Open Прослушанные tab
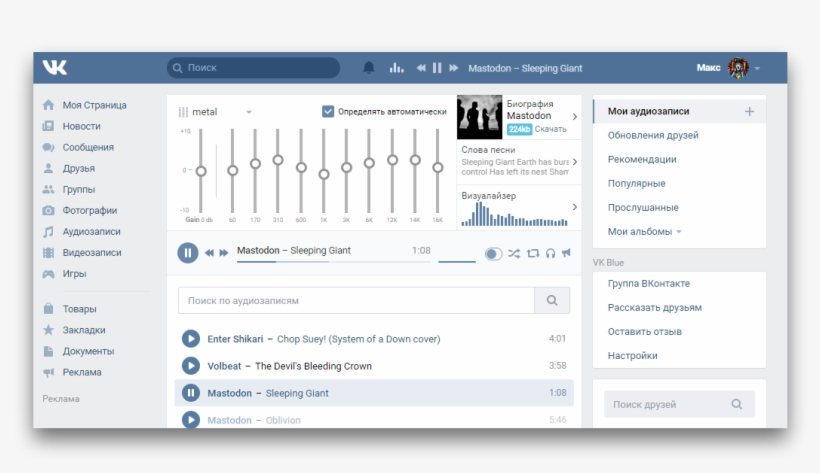The width and height of the screenshot is (820, 473). [x=643, y=208]
